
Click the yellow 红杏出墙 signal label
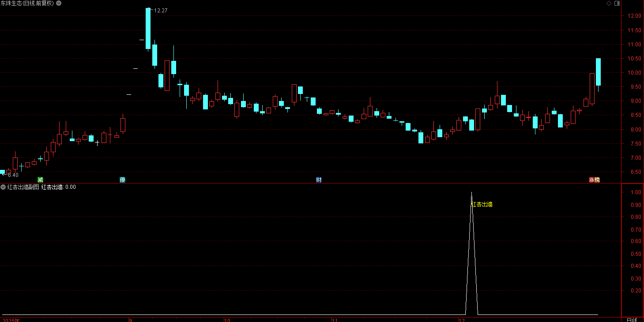[x=482, y=204]
